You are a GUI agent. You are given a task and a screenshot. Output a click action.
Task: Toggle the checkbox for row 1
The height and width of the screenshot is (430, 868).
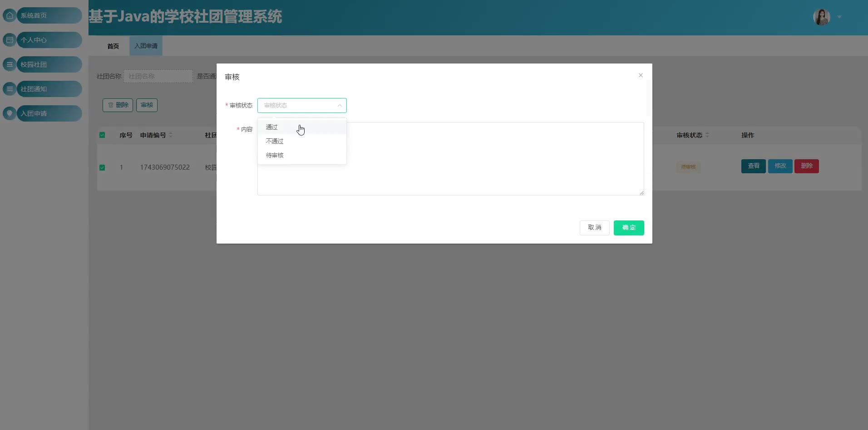pos(102,167)
